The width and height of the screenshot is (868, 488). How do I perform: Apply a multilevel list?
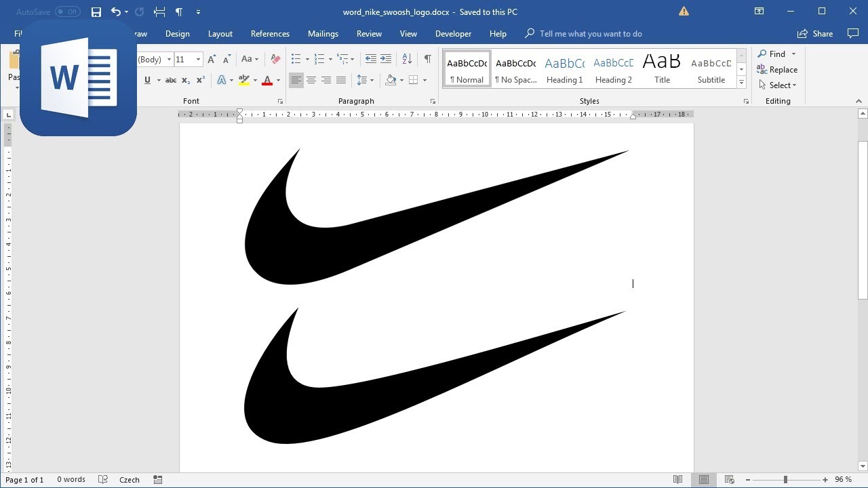point(343,59)
